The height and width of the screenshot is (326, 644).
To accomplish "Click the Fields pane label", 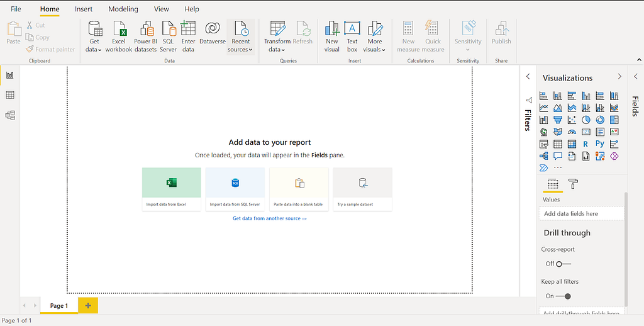I will pos(635,106).
